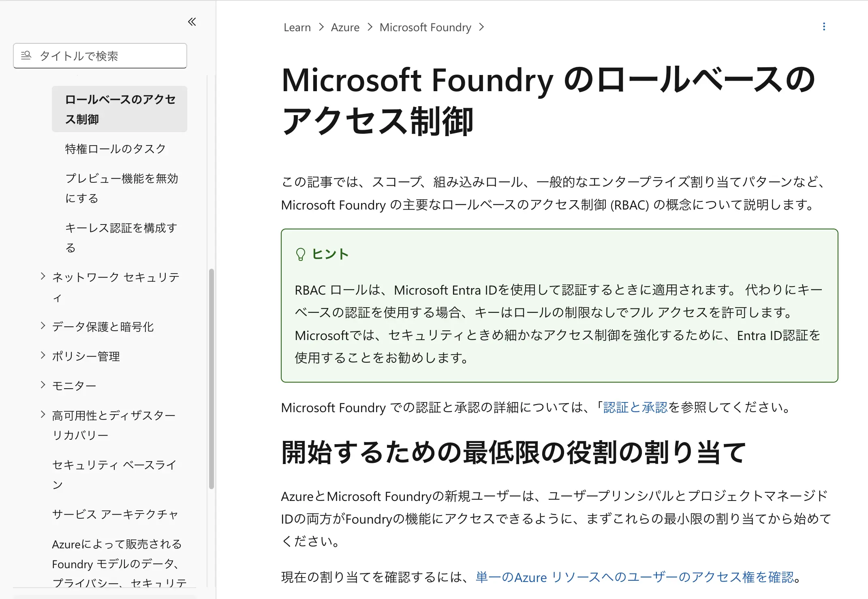This screenshot has width=868, height=599.
Task: Expand the ポリシー管理 section
Action: click(43, 355)
